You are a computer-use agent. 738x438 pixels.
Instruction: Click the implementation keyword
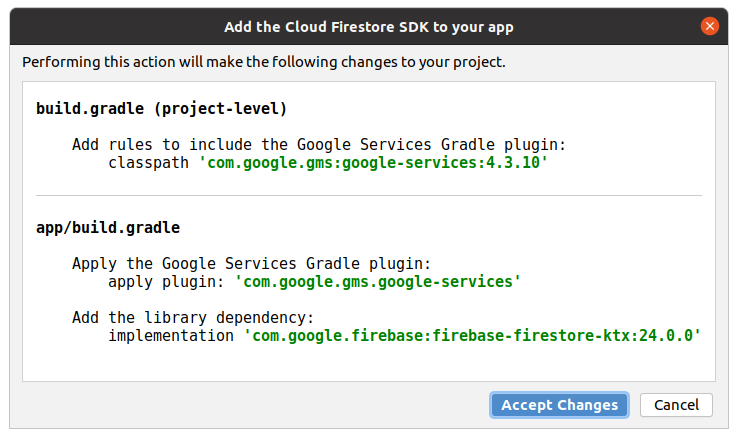(x=170, y=336)
